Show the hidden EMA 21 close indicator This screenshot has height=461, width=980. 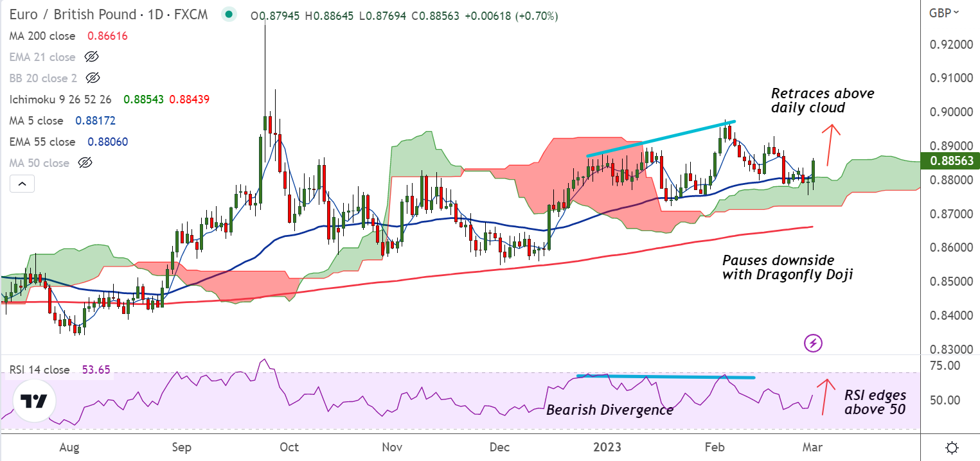pyautogui.click(x=92, y=57)
